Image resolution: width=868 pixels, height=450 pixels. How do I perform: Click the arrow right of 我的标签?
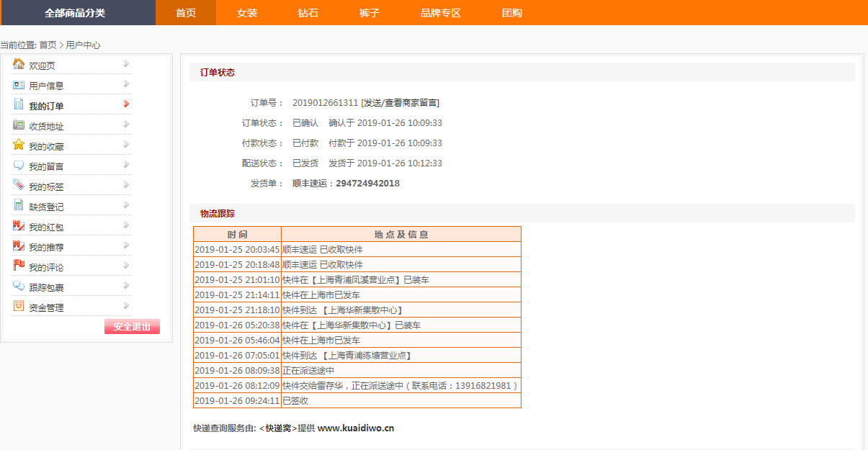[126, 185]
